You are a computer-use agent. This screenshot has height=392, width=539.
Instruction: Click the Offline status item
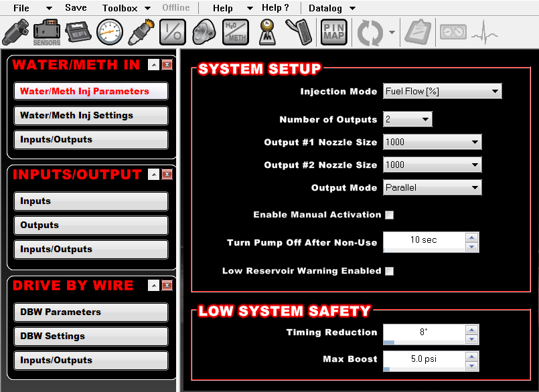pos(176,8)
